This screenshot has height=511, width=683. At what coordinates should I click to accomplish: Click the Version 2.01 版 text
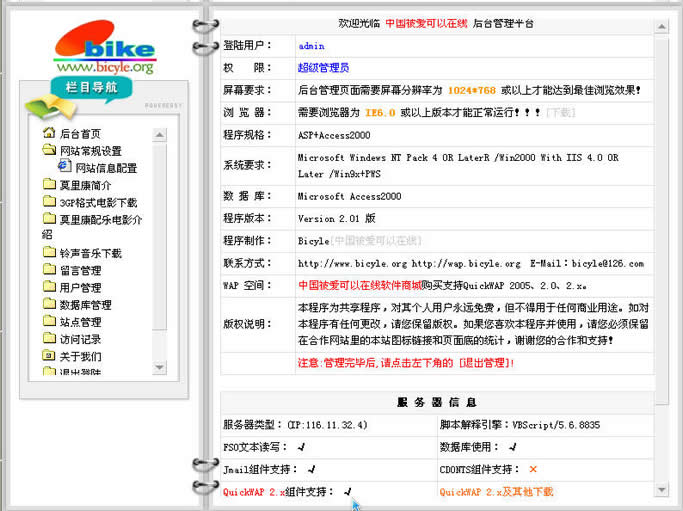(337, 219)
